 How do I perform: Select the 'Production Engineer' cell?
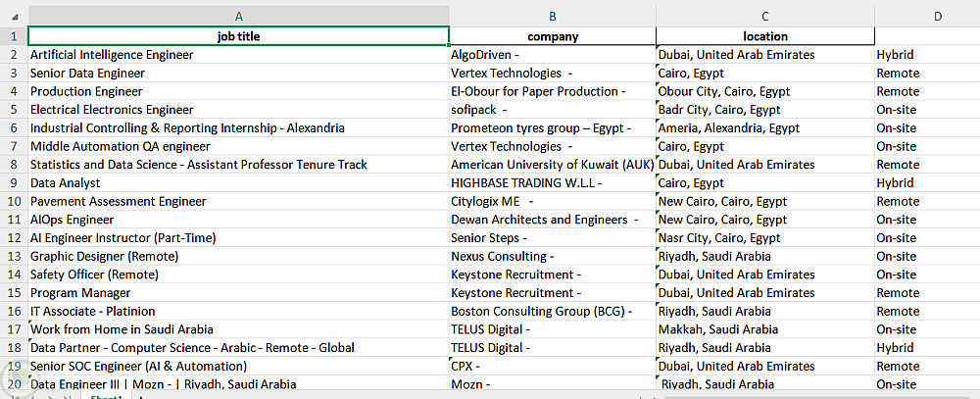[x=239, y=91]
